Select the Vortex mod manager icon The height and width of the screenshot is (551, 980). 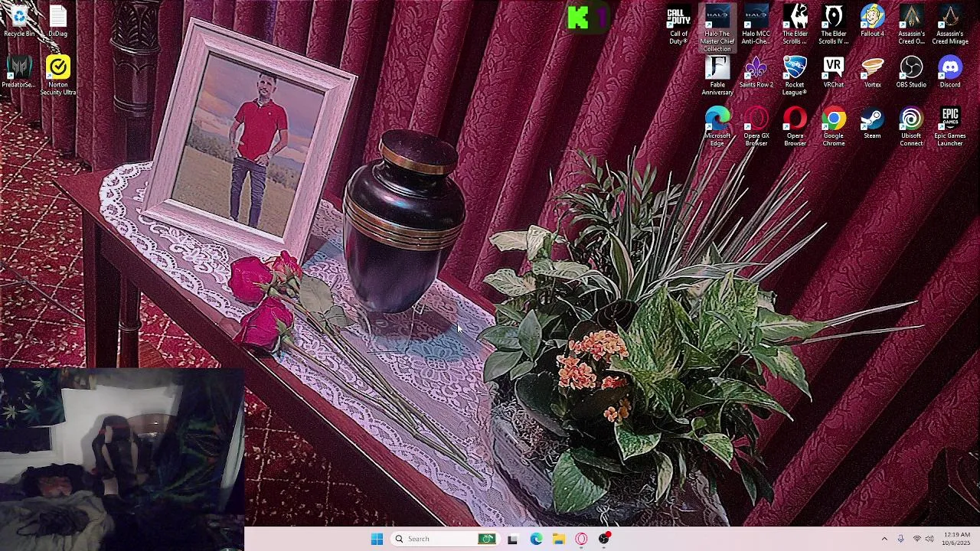point(872,73)
